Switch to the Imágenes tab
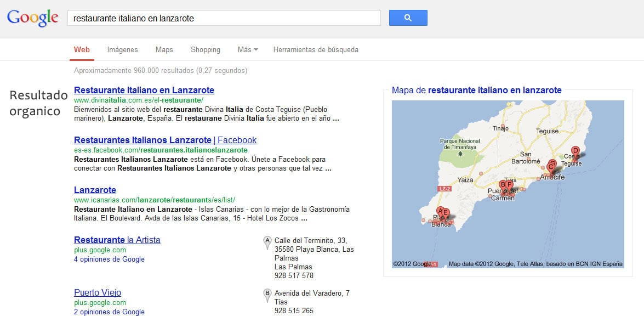 122,50
